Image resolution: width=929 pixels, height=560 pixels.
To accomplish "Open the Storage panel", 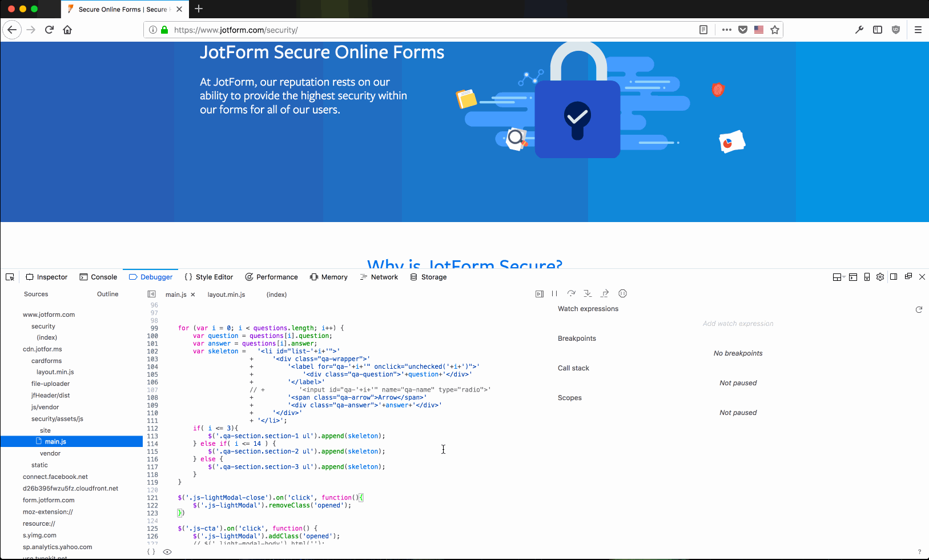I will click(x=428, y=277).
